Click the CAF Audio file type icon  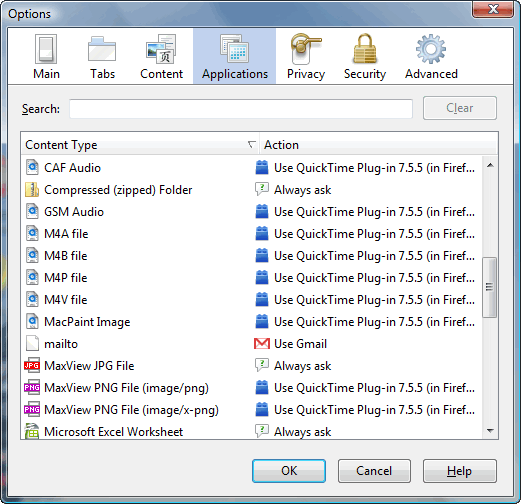(32, 167)
